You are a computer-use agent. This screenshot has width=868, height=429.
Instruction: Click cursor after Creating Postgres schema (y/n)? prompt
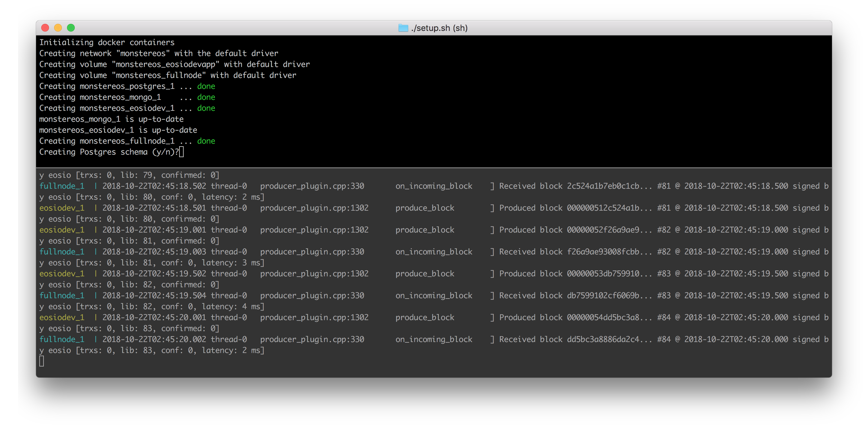[182, 152]
